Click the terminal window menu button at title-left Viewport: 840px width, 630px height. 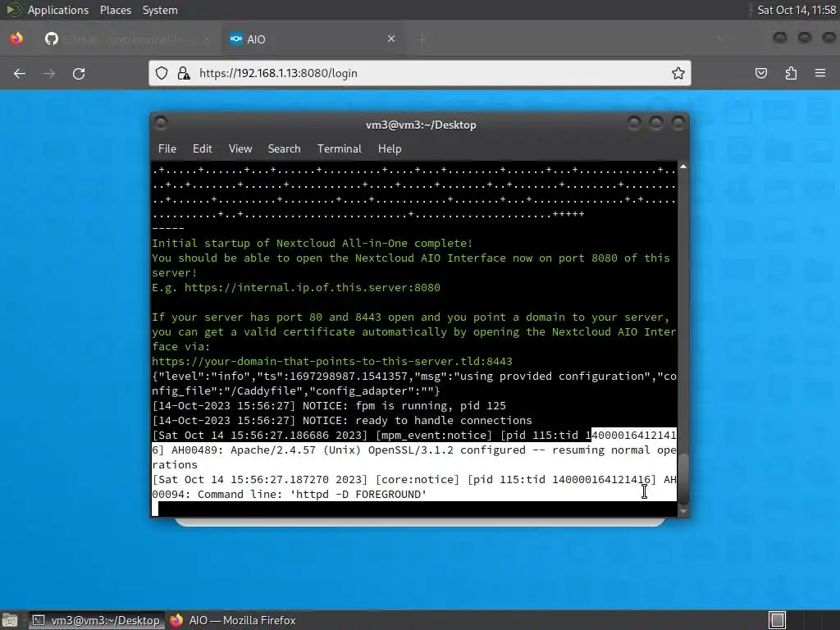(161, 124)
